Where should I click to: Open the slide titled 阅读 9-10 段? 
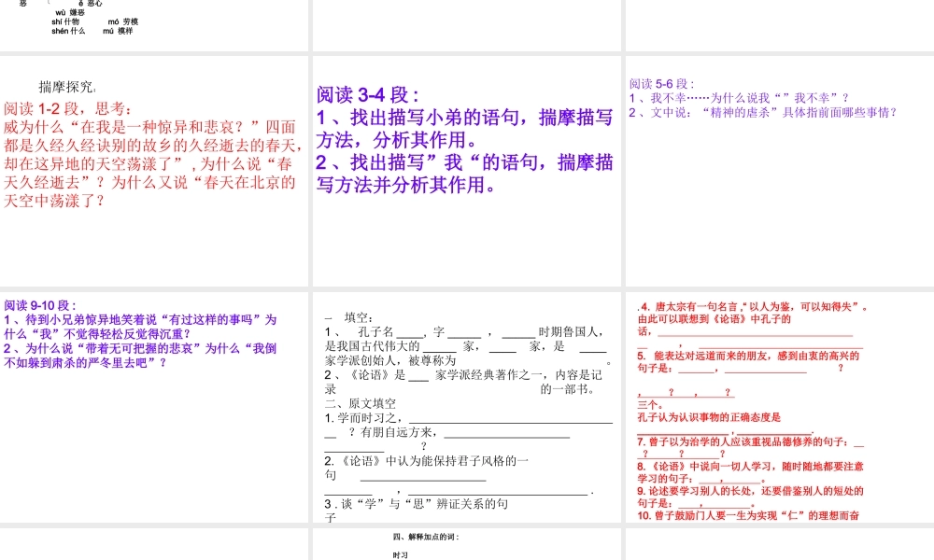(154, 407)
